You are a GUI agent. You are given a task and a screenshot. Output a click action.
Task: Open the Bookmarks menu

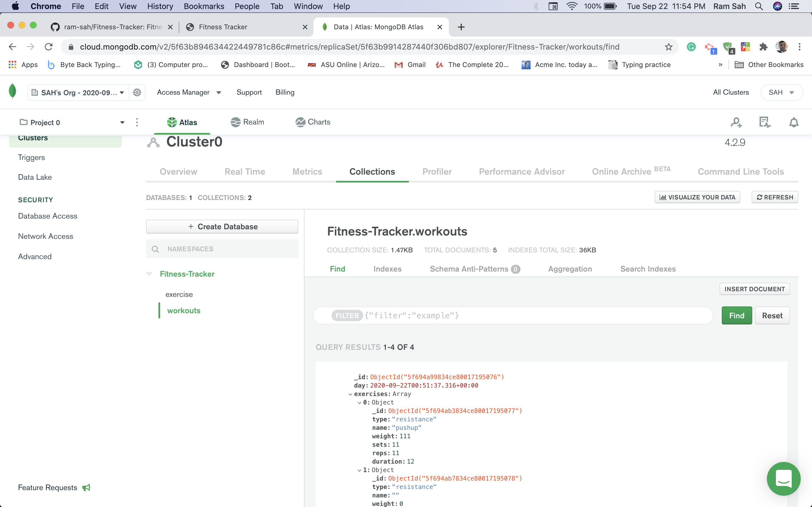tap(204, 6)
